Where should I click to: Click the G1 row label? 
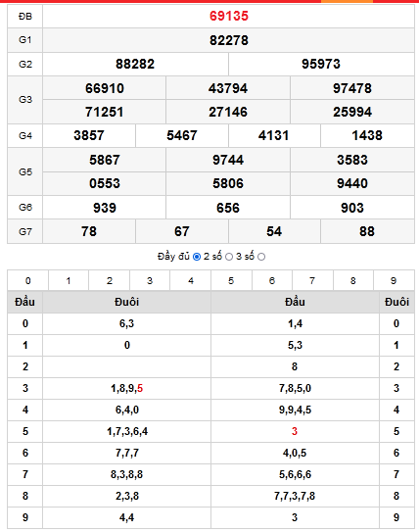click(x=25, y=40)
